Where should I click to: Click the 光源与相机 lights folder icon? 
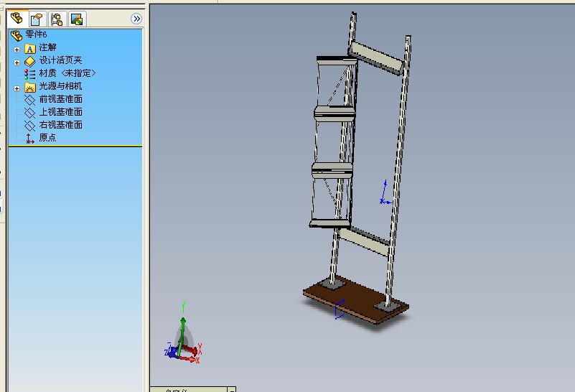point(30,88)
